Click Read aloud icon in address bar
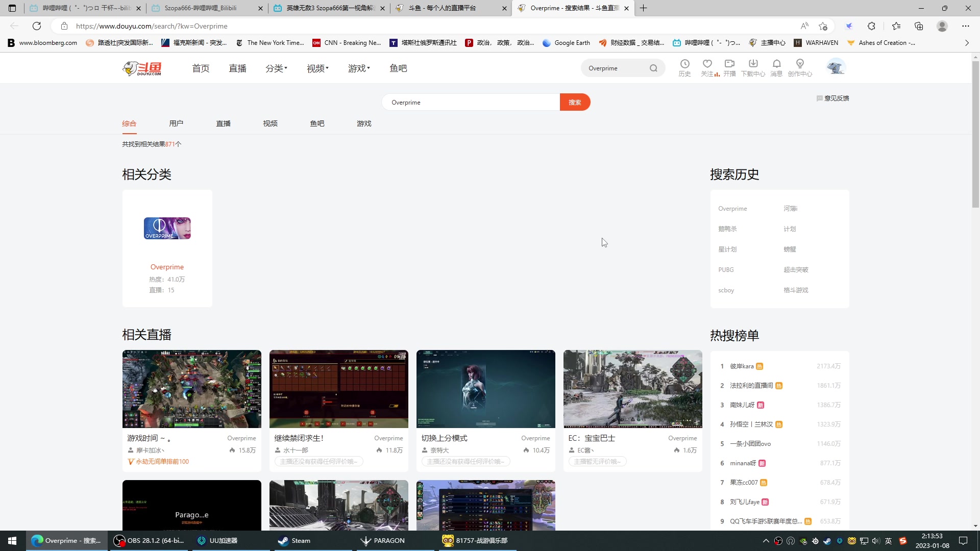 (x=804, y=26)
